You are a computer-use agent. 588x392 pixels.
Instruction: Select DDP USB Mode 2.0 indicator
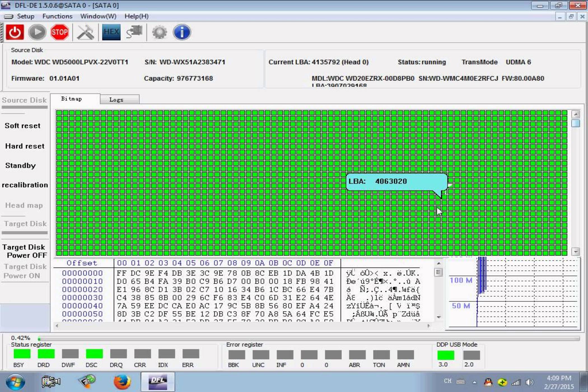point(472,355)
